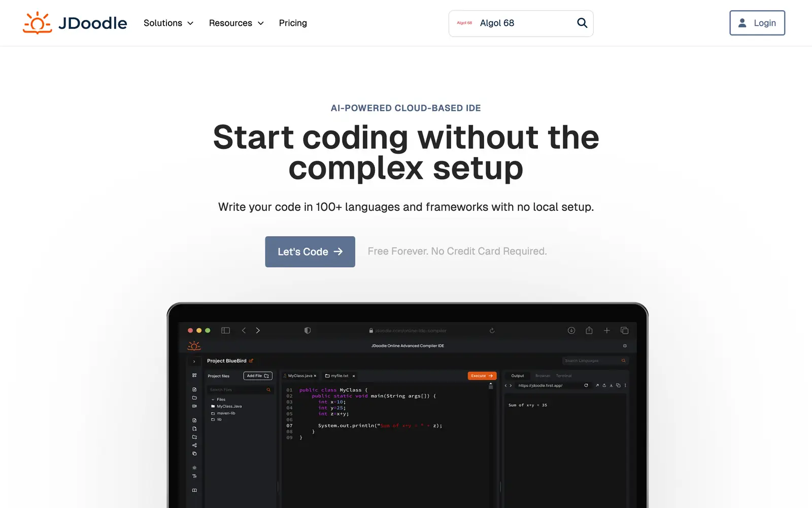Viewport: 812px width, 508px height.
Task: Open the Login page
Action: point(757,23)
